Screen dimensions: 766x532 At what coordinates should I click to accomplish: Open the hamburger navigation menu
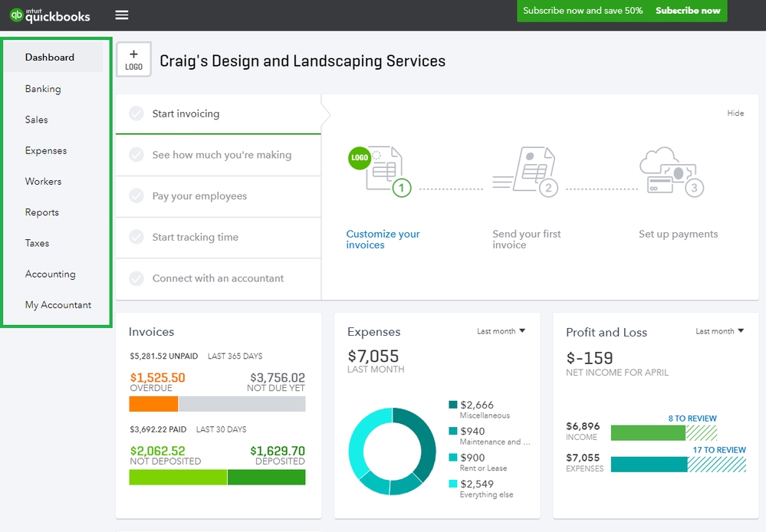(x=121, y=15)
